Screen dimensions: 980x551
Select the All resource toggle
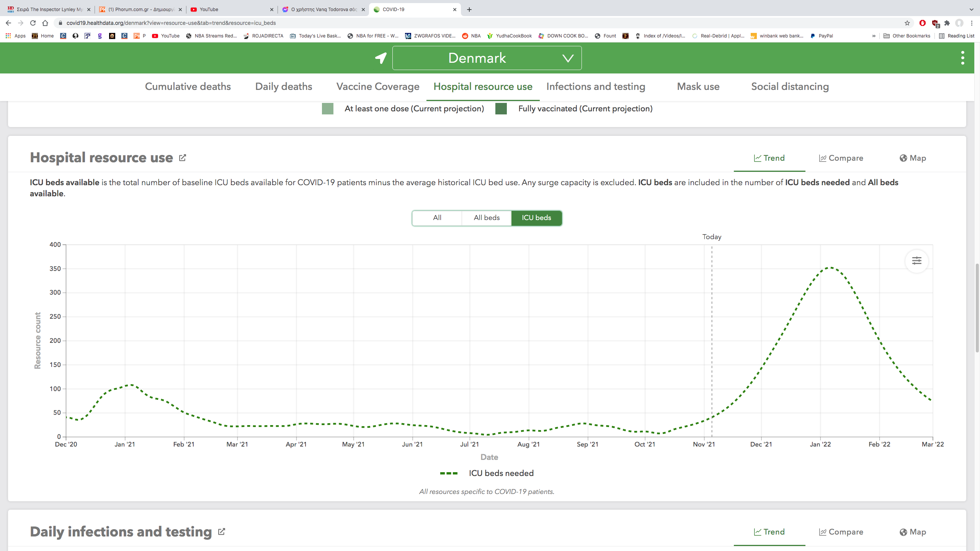pos(437,218)
